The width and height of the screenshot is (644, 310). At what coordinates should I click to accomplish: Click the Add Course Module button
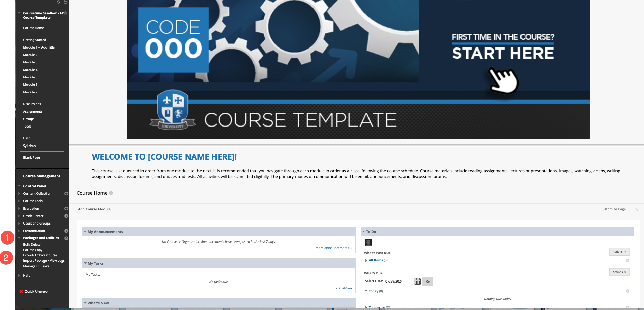(94, 209)
